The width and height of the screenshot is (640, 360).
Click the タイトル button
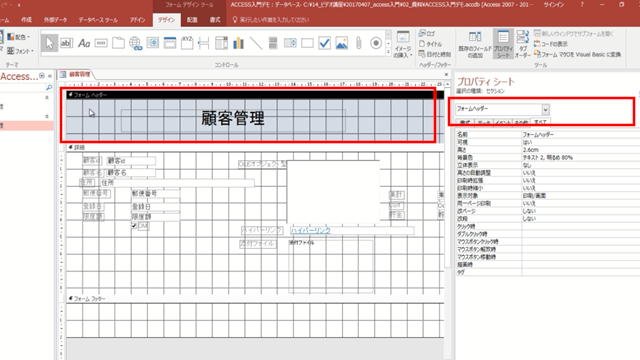(x=431, y=44)
